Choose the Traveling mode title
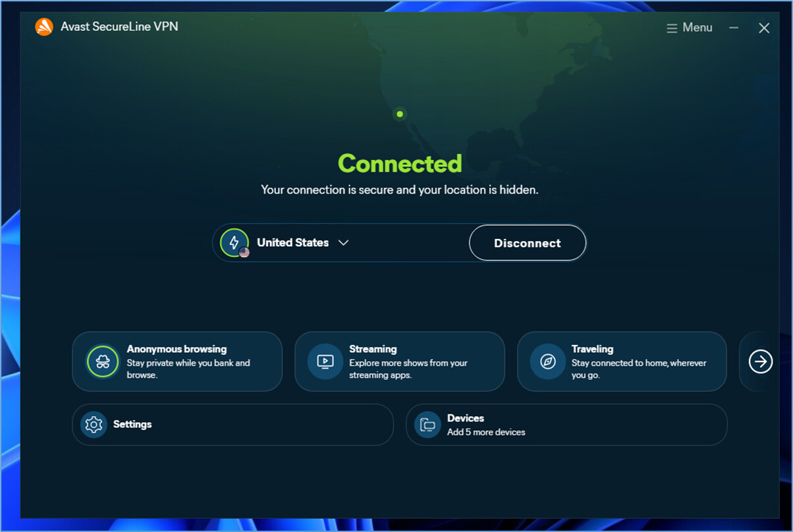This screenshot has width=793, height=532. pyautogui.click(x=592, y=349)
